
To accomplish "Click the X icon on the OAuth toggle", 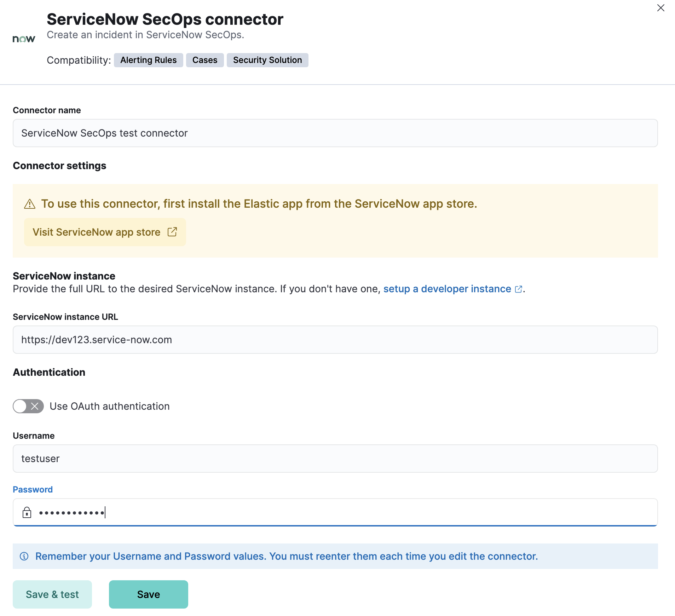I will (x=34, y=406).
